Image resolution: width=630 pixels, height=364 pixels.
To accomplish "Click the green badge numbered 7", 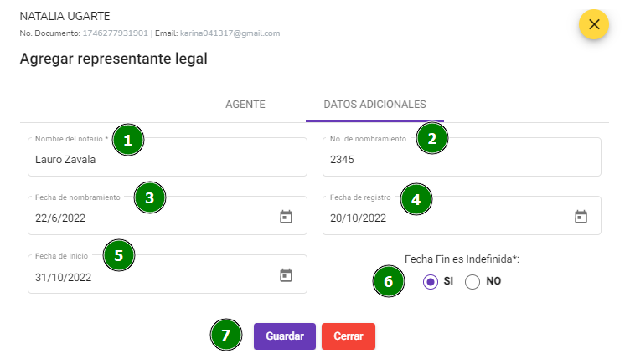I will tap(226, 335).
